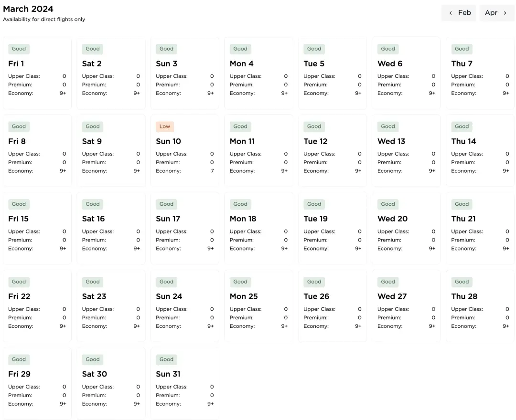Select Fri 8 date heading
This screenshot has height=420, width=516.
pos(17,141)
